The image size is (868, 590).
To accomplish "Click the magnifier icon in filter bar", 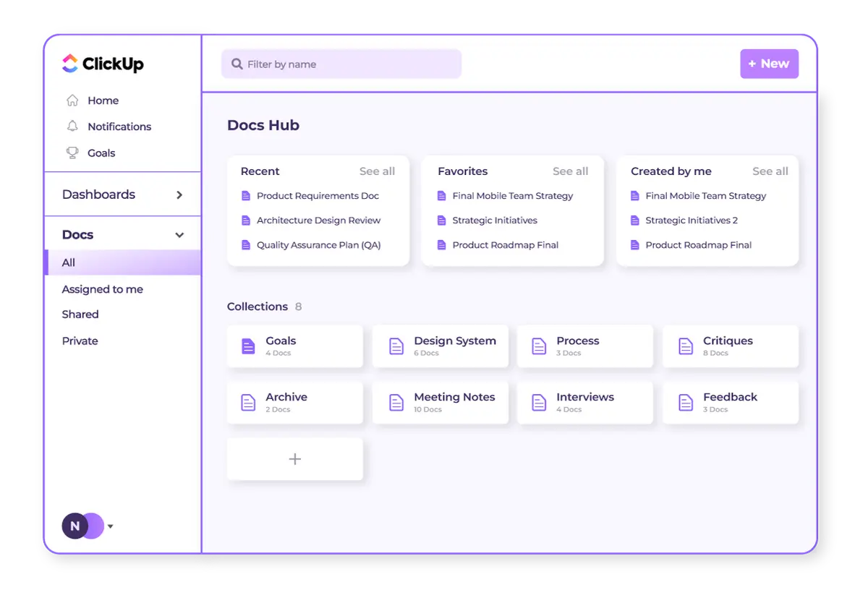I will (237, 64).
